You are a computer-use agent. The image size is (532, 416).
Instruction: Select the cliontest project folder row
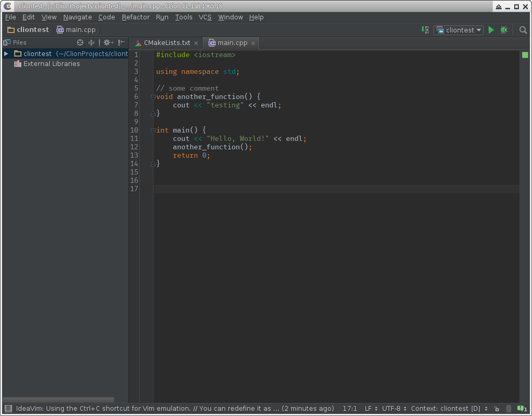(65, 53)
